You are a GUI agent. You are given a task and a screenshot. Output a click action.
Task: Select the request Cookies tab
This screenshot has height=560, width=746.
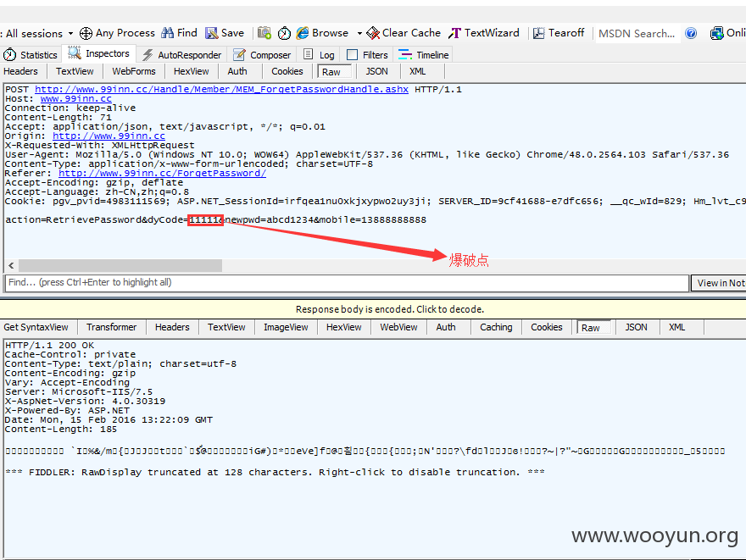(287, 71)
